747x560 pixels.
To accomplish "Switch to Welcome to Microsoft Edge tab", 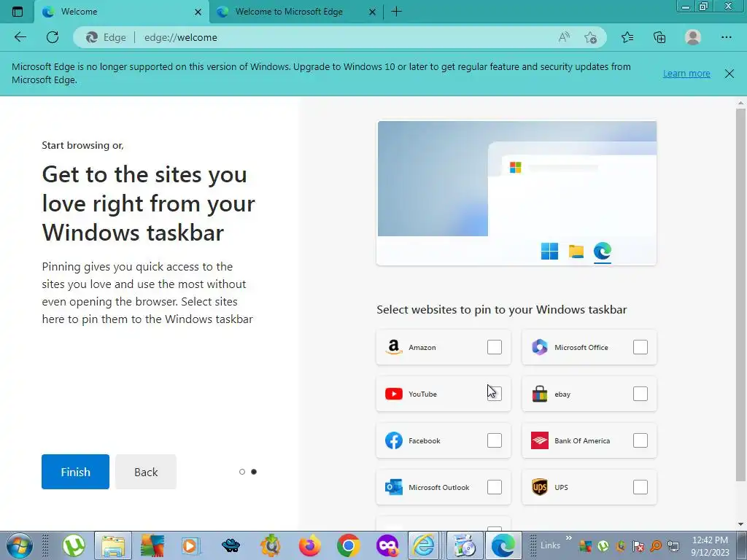I will pyautogui.click(x=295, y=12).
